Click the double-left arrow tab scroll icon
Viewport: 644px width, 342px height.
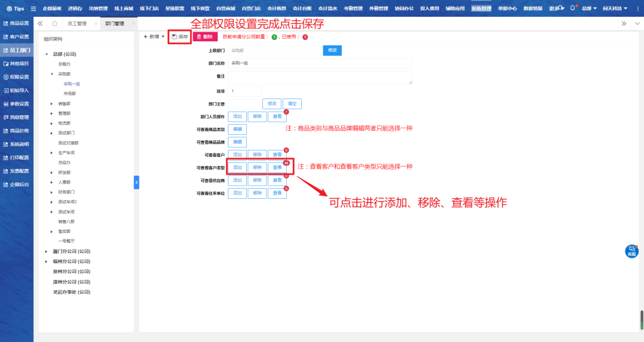(40, 24)
